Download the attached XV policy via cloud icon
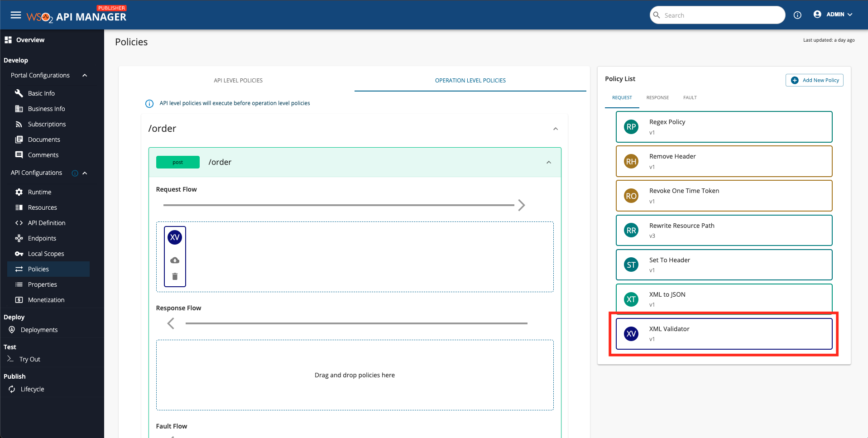Viewport: 868px width, 438px height. click(x=175, y=260)
